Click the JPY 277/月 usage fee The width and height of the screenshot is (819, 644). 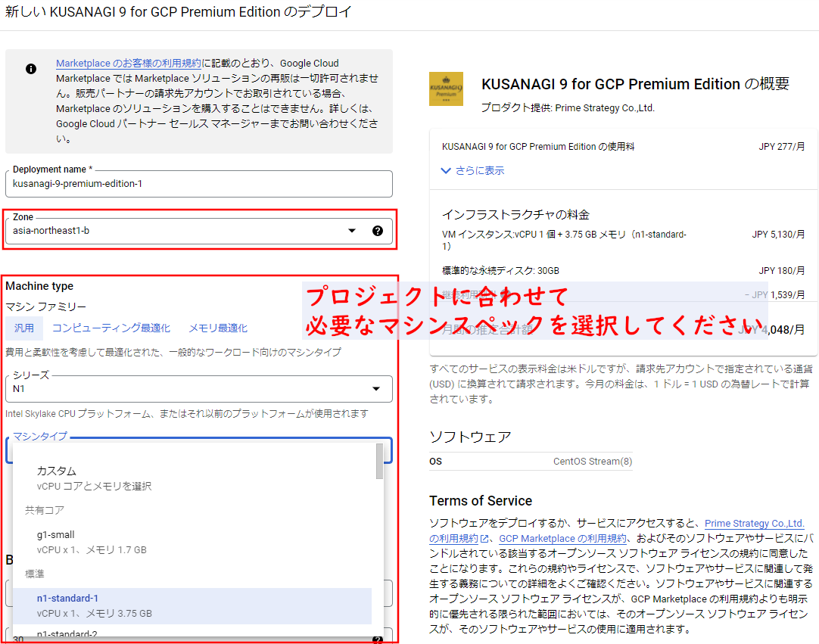[781, 147]
